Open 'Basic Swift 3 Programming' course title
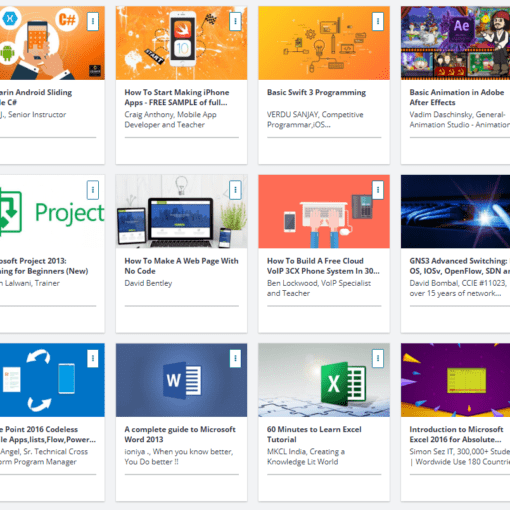The image size is (510, 510). (316, 92)
